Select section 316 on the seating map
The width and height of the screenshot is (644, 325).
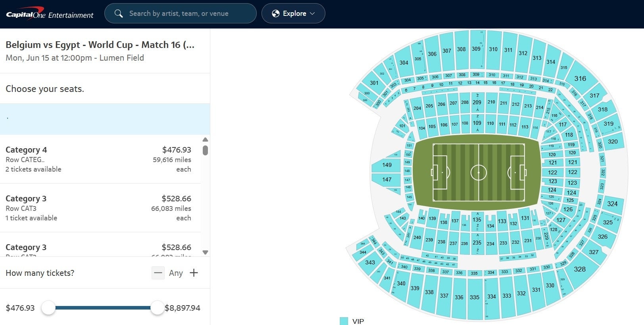(x=581, y=78)
